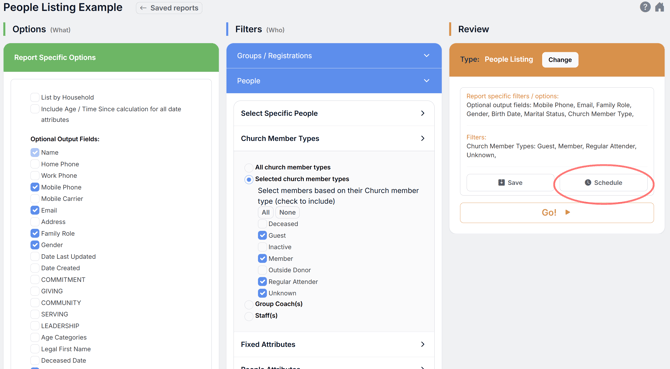Click None to clear member types
Image resolution: width=670 pixels, height=369 pixels.
point(287,212)
